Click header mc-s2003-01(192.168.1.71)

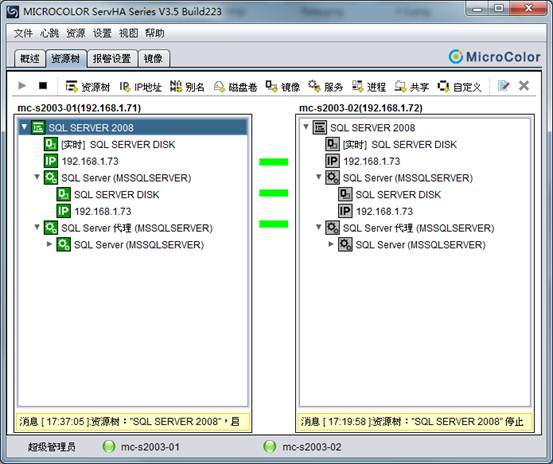point(79,108)
